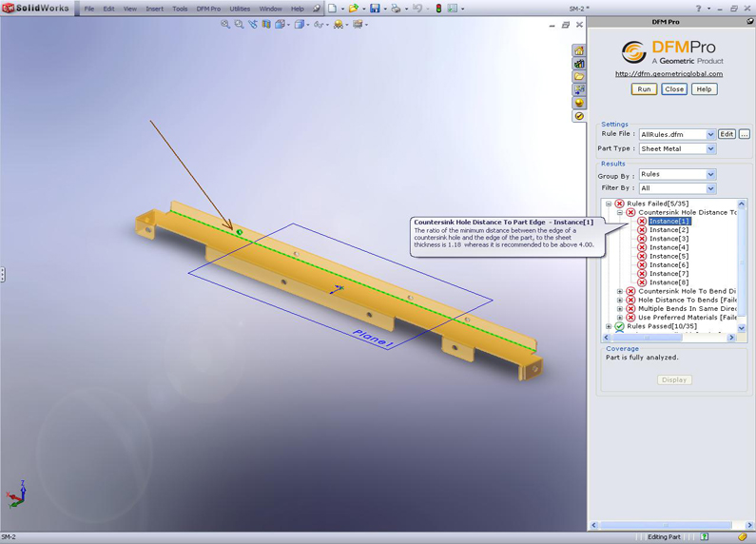Click the Help button in DFMPro panel
Viewport: 756px width, 544px height.
704,89
